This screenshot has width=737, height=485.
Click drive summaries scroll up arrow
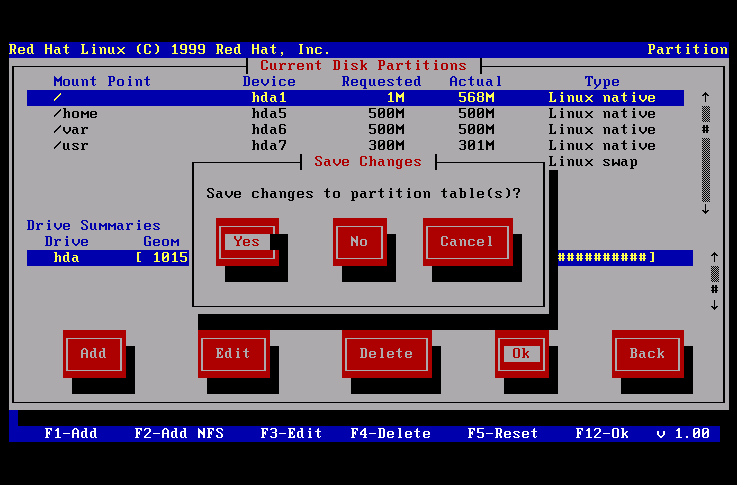point(714,257)
